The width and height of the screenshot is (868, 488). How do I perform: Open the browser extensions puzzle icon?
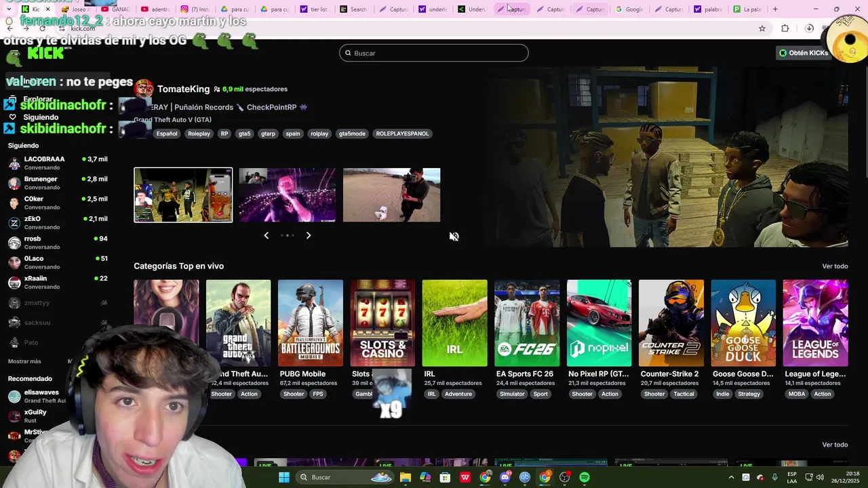click(785, 28)
